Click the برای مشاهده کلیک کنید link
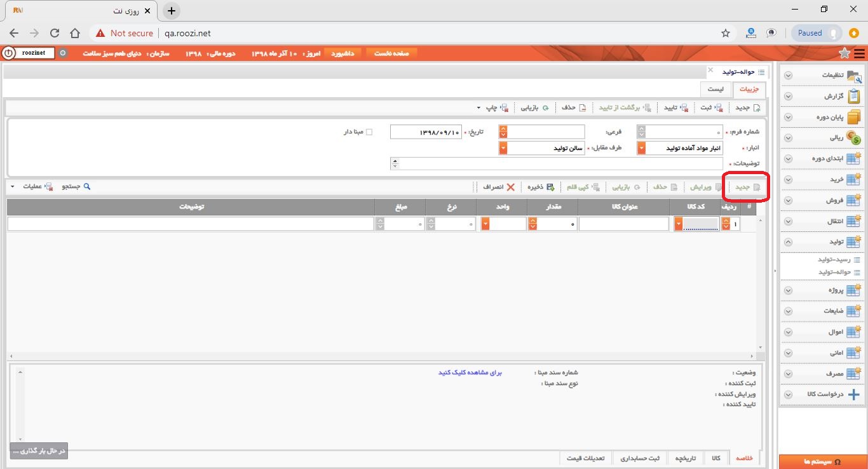This screenshot has width=868, height=469. click(x=470, y=373)
